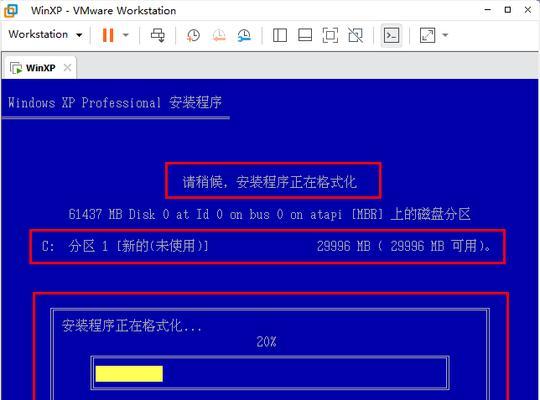This screenshot has width=540, height=400.
Task: Expand the stretch guest dropdown arrow
Action: [445, 35]
